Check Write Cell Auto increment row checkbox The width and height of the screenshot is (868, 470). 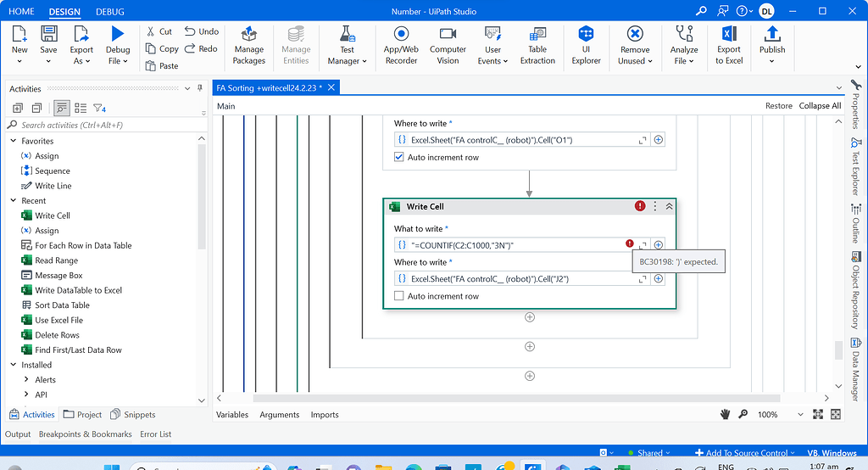398,296
